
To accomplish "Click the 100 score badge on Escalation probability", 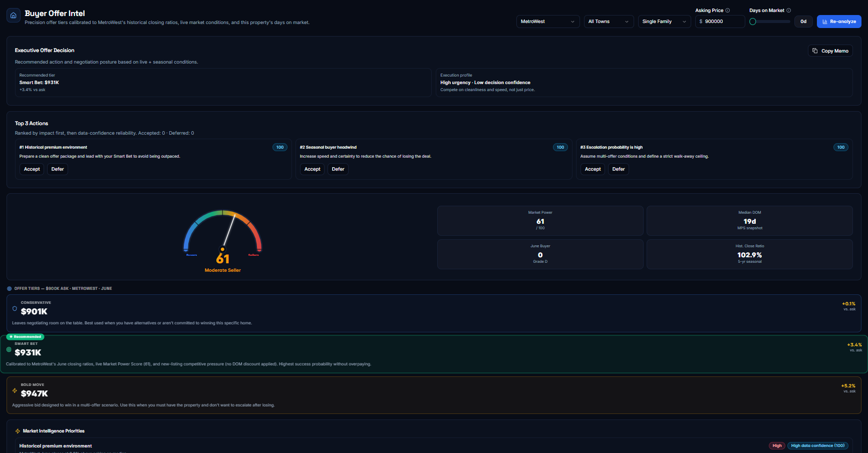I will (841, 147).
